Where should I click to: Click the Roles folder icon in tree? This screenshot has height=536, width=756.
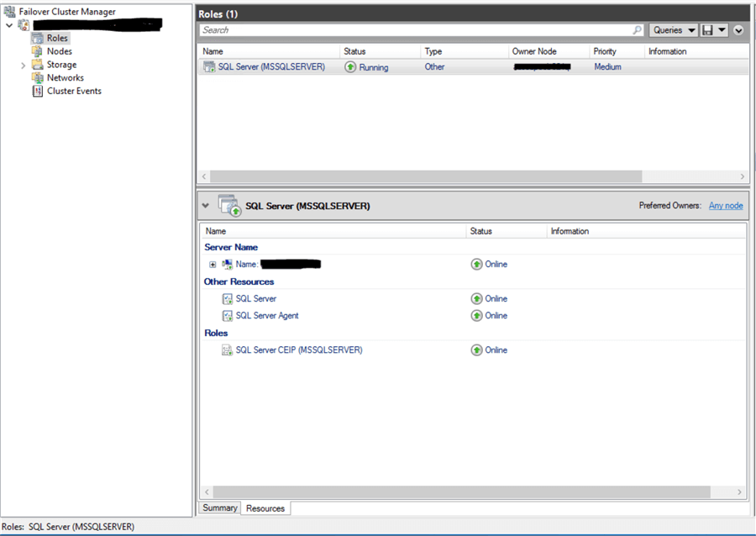pos(37,38)
